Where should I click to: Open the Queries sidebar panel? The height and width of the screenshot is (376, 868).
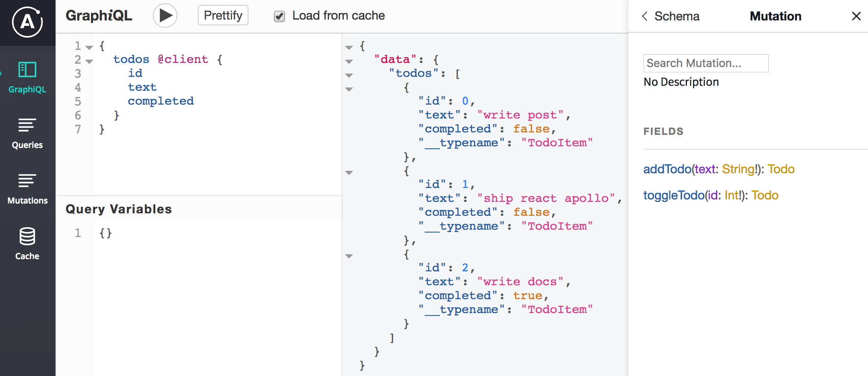27,133
